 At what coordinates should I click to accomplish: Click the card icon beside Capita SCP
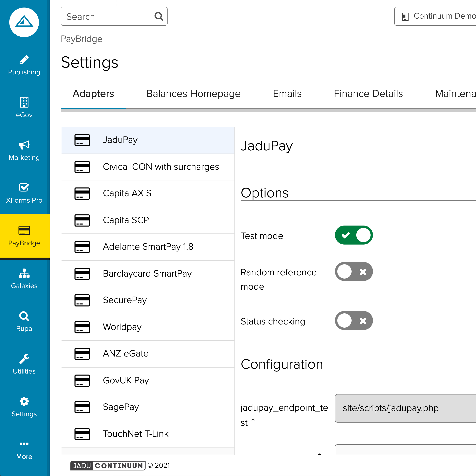click(82, 220)
